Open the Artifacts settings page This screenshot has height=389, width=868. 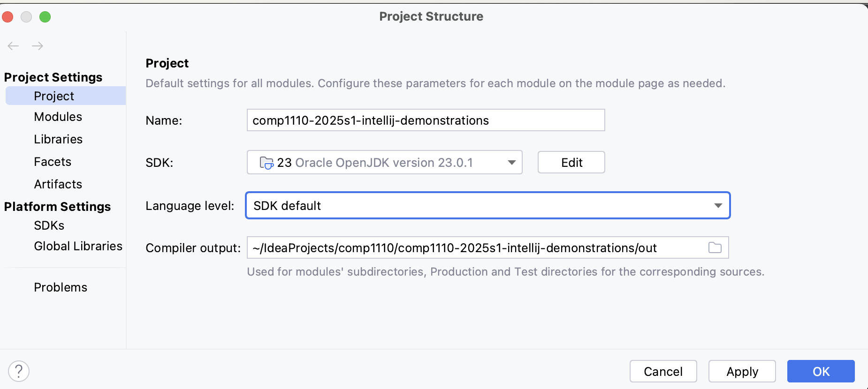[58, 184]
